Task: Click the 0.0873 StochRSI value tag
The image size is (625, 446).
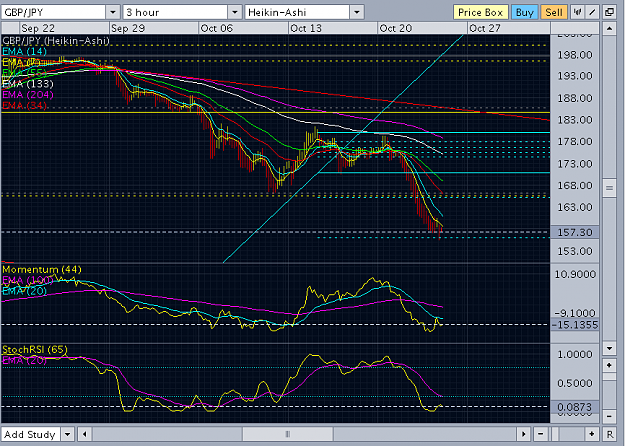Action: point(574,407)
